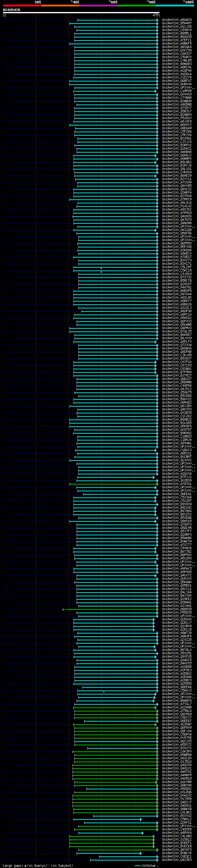The height and width of the screenshot is (868, 197).
Task: Select the UniRef100_O15612 label
Action: 177,839
